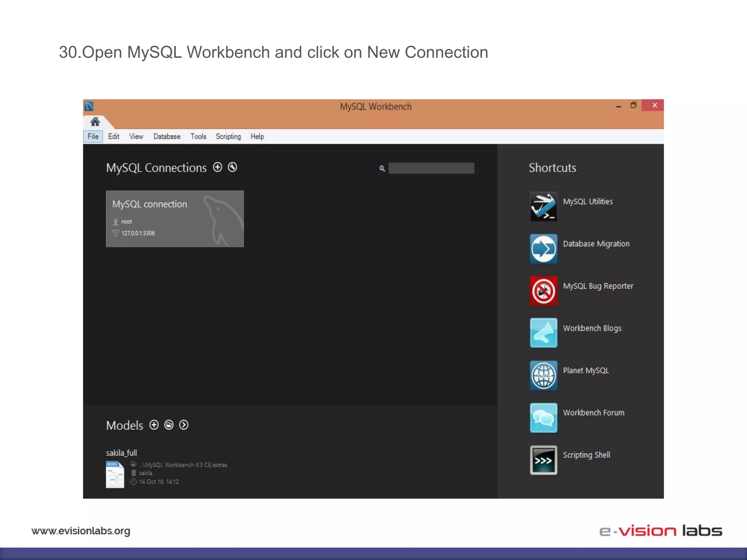Open the MySQL connection root tile

click(175, 219)
